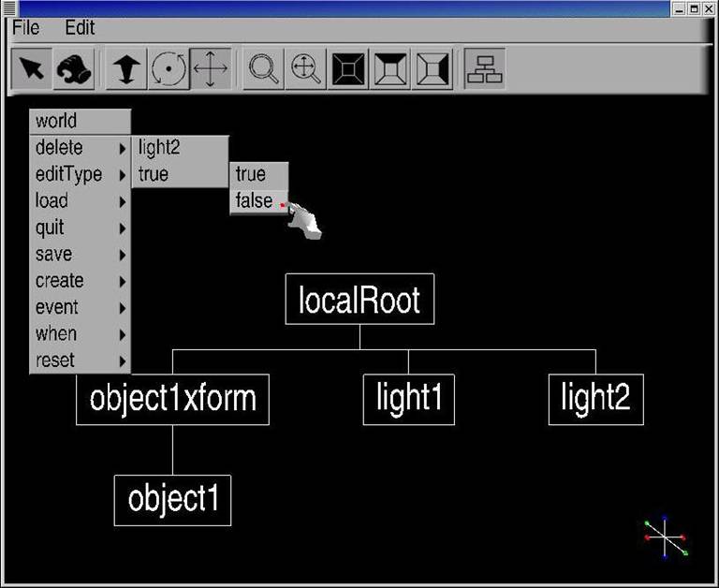Choose true in the third-level submenu

[x=259, y=175]
